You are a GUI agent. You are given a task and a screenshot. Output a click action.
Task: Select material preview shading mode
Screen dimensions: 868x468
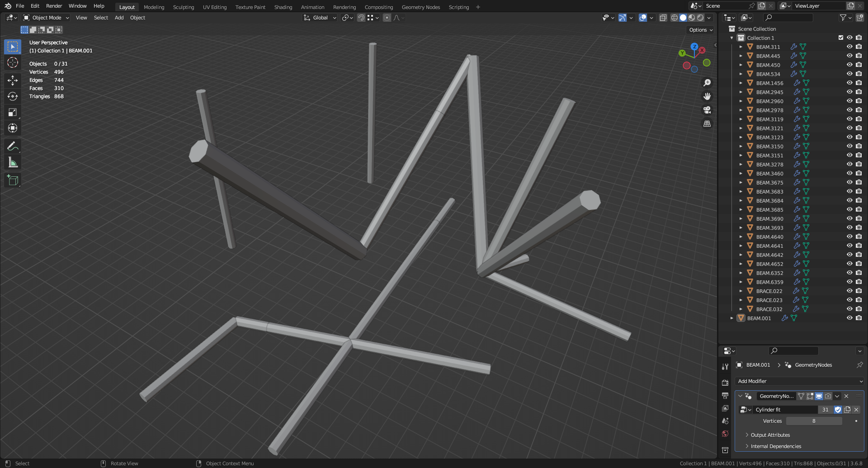click(692, 18)
